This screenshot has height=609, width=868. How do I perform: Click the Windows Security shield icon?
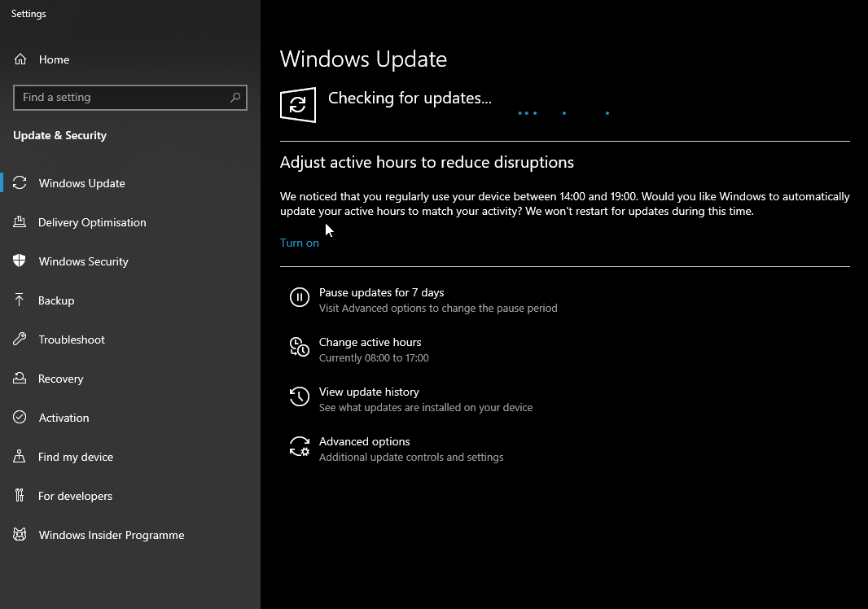[x=20, y=261]
